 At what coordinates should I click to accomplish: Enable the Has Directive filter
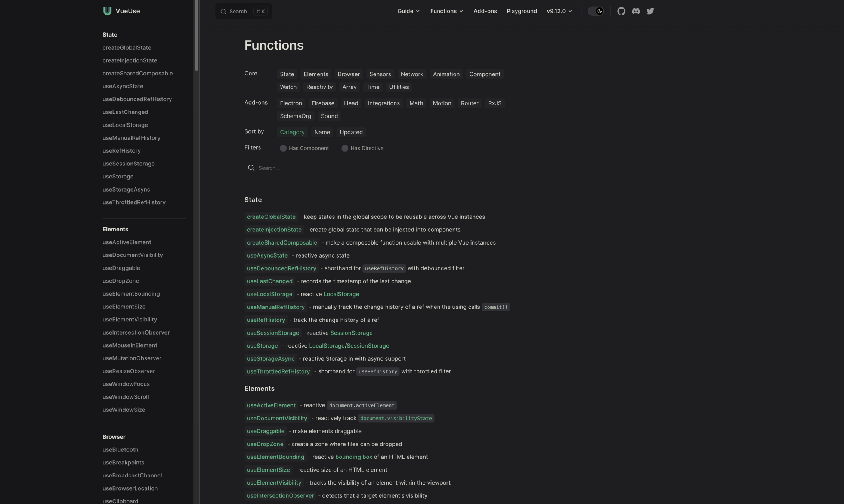click(345, 148)
